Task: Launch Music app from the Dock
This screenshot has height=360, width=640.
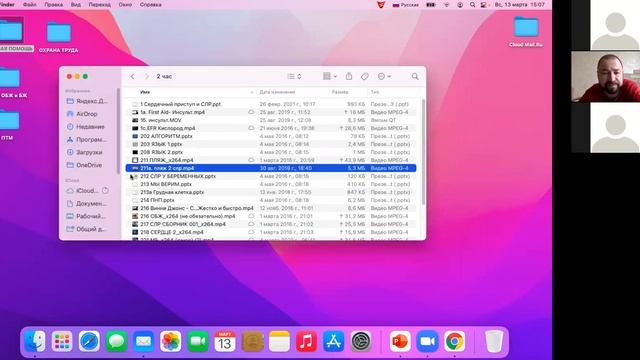Action: pyautogui.click(x=307, y=341)
